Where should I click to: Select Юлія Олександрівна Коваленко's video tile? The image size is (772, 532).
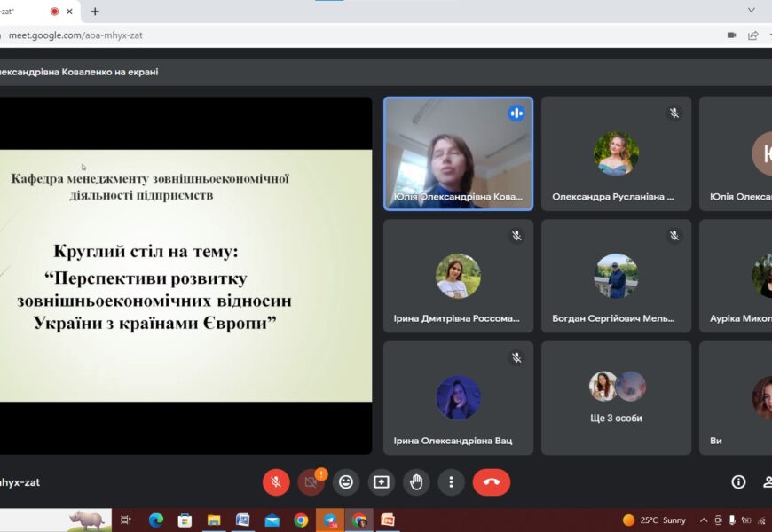point(458,153)
